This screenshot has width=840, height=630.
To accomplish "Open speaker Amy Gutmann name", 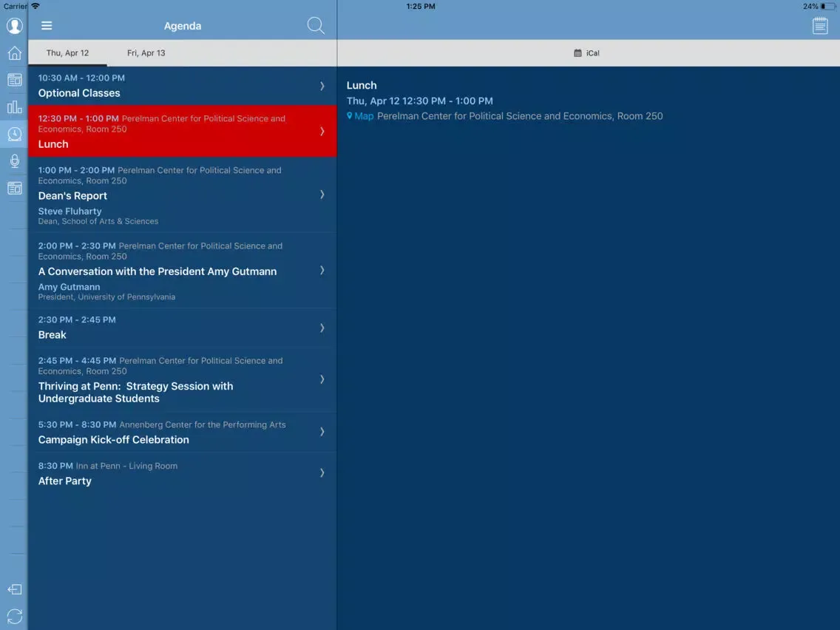I will tap(69, 287).
